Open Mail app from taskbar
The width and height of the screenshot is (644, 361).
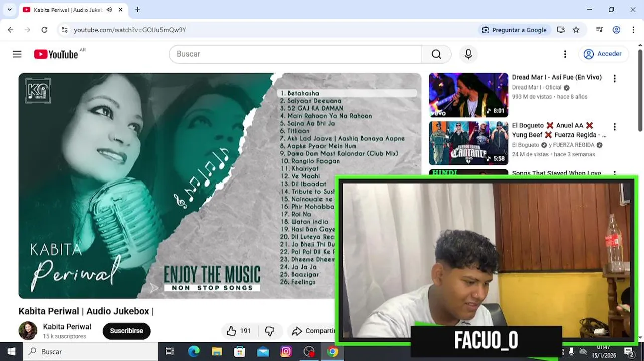[x=263, y=352]
